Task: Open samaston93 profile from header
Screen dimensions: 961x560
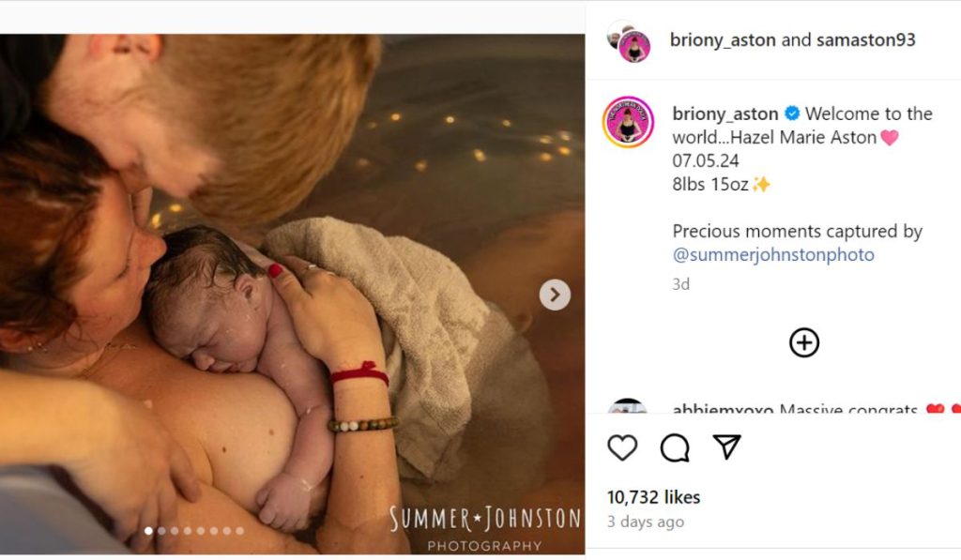Action: click(865, 40)
